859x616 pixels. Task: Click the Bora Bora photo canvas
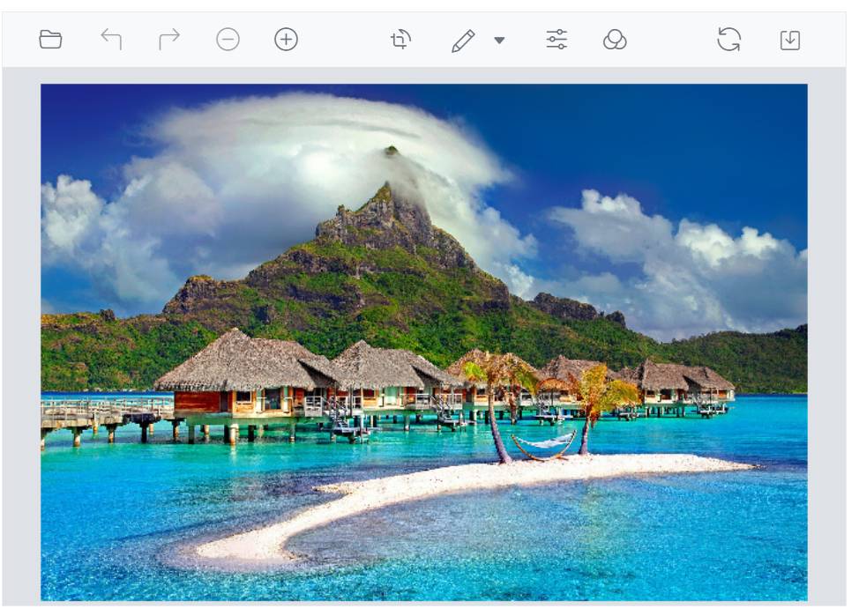click(x=429, y=339)
